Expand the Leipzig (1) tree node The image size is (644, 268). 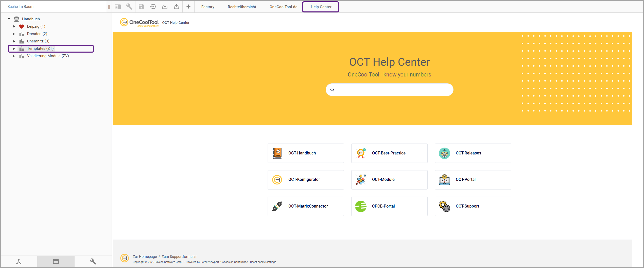coord(14,26)
